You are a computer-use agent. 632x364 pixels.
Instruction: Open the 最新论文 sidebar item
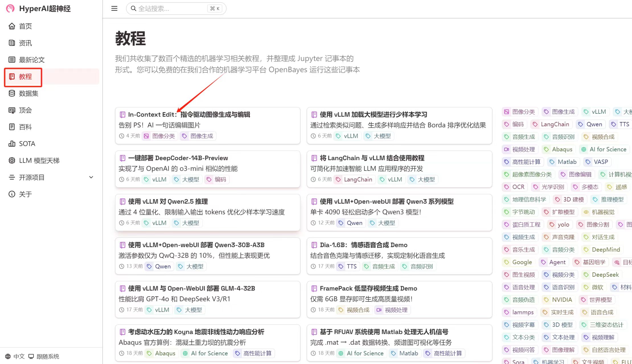coord(32,60)
